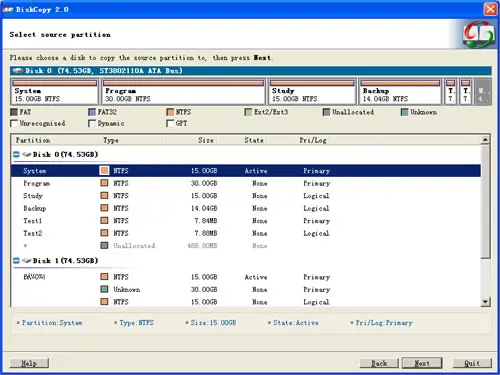Click the teal Unknown type icon in Disk 1
Screen dimensions: 500x375
[x=104, y=289]
